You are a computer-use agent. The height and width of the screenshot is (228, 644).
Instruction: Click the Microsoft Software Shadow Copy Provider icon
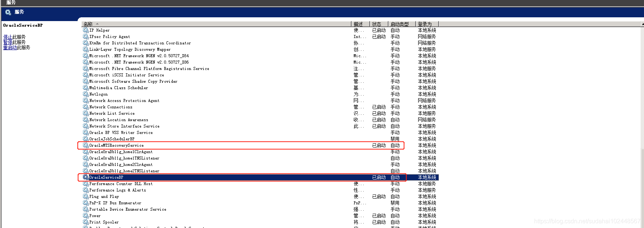tap(86, 81)
